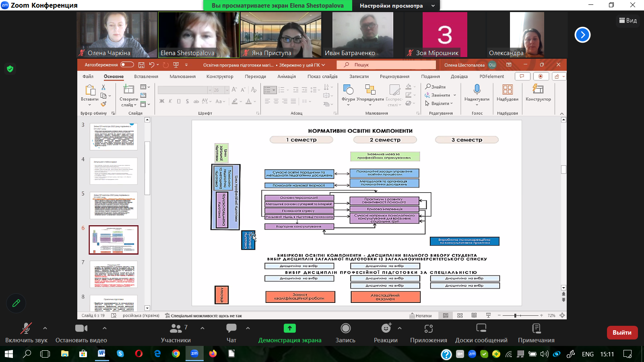This screenshot has width=644, height=362.
Task: Open the font color dropdown arrow
Action: [x=255, y=101]
